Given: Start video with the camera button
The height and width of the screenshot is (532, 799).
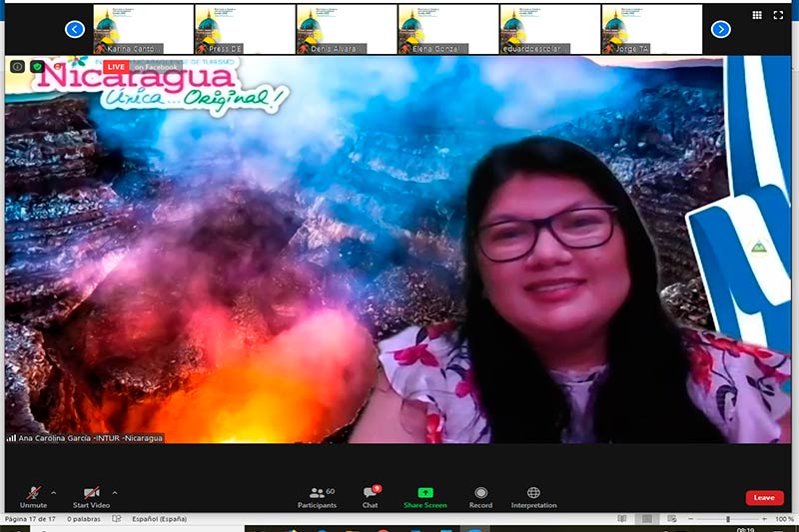Looking at the screenshot, I should (91, 494).
